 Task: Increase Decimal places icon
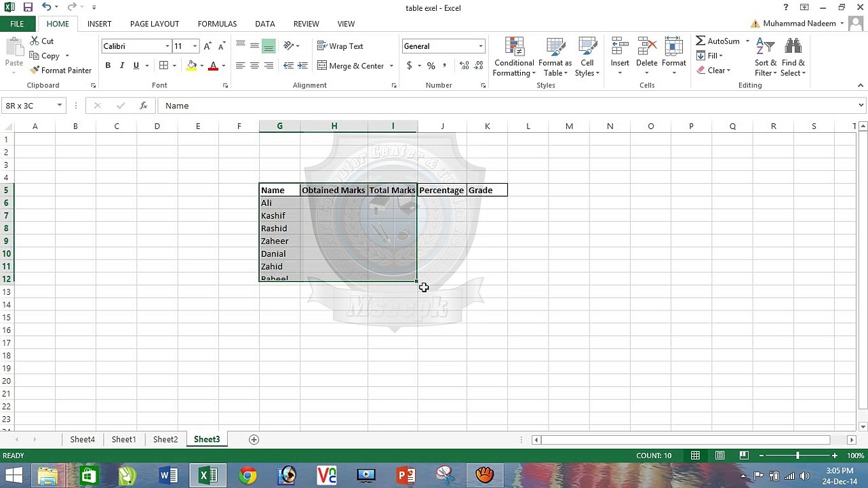click(x=464, y=66)
